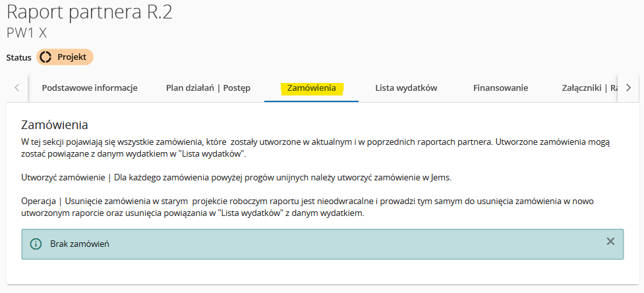
Task: Click the orange Projekt status badge
Action: click(65, 57)
